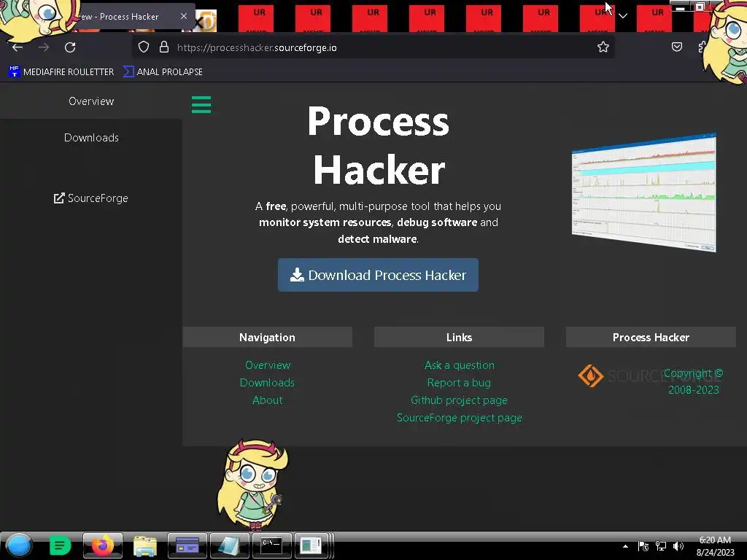The width and height of the screenshot is (747, 560).
Task: Click the padlock site security icon
Action: (164, 47)
